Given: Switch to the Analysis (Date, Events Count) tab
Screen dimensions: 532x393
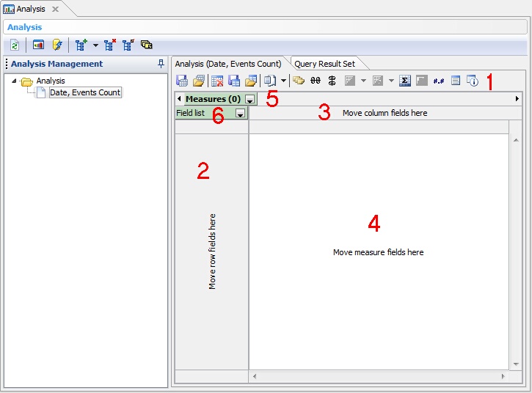Looking at the screenshot, I should point(228,64).
